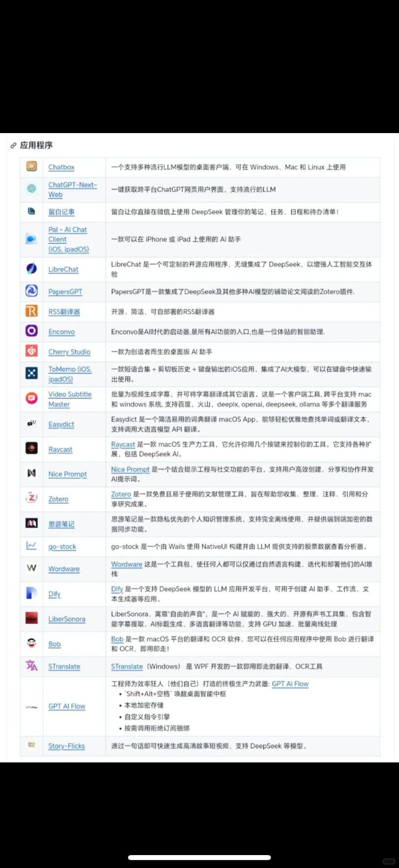The image size is (399, 868).
Task: Open the 留白记事 link
Action: click(61, 212)
